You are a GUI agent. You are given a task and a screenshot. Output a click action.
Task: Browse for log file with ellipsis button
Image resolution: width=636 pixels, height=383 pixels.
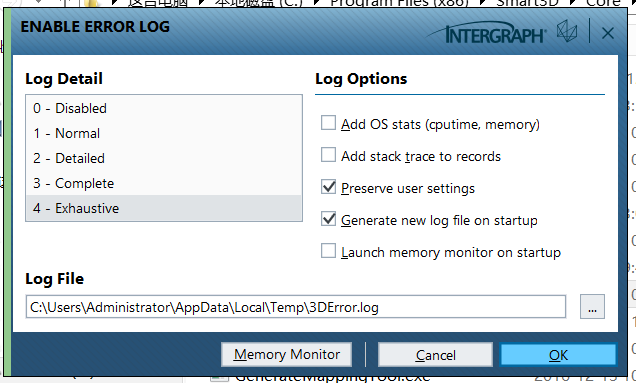coord(592,307)
